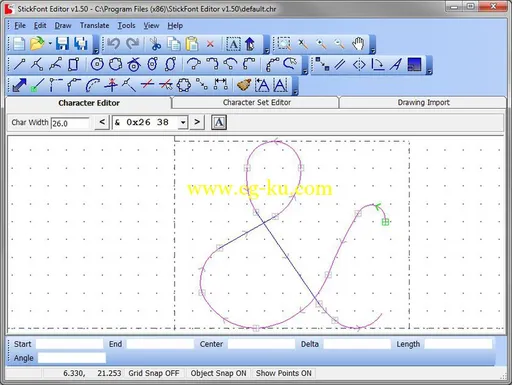
Task: Select the Rectangle drawing tool
Action: pyautogui.click(x=73, y=64)
